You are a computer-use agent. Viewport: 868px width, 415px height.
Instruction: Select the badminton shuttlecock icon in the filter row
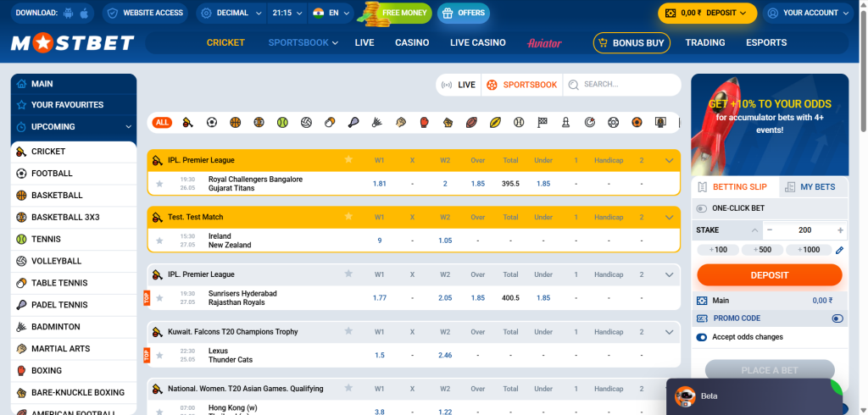(377, 122)
